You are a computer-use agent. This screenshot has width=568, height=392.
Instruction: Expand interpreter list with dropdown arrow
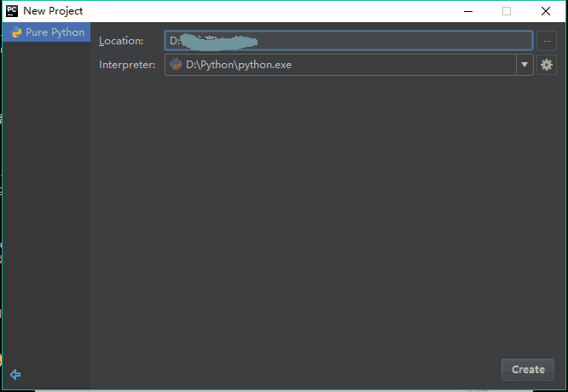coord(525,65)
